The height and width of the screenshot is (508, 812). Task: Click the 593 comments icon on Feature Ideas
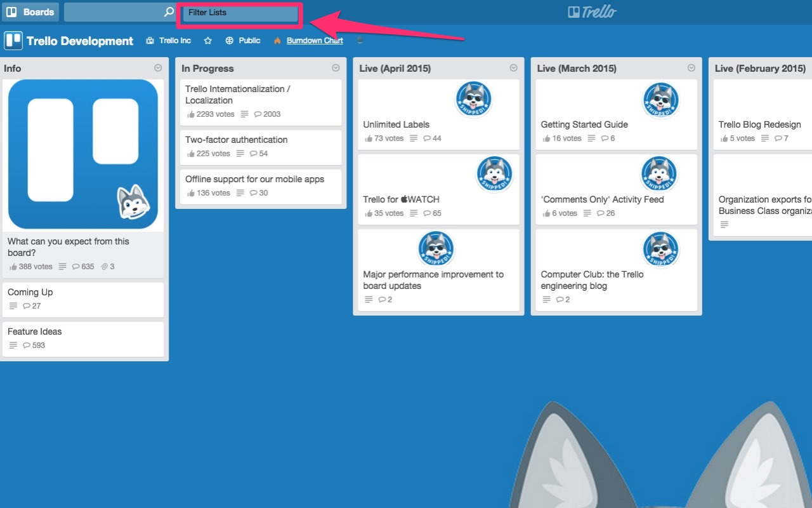[x=26, y=345]
